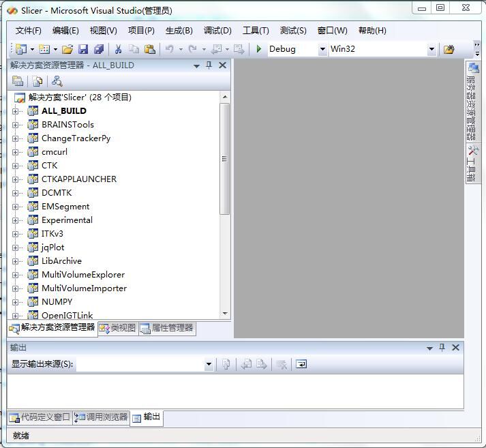486x448 pixels.
Task: Select the ChangeTrackerPy project
Action: [76, 138]
